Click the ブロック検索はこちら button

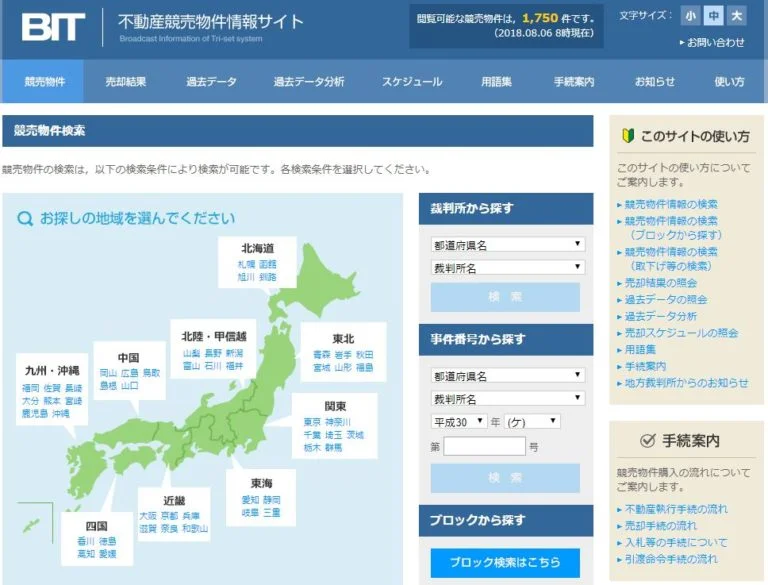tap(505, 563)
